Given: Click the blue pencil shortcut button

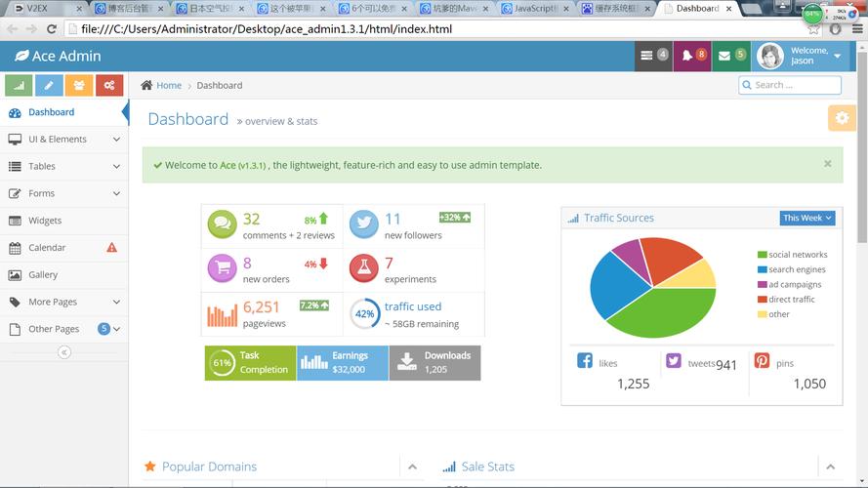Looking at the screenshot, I should (49, 85).
